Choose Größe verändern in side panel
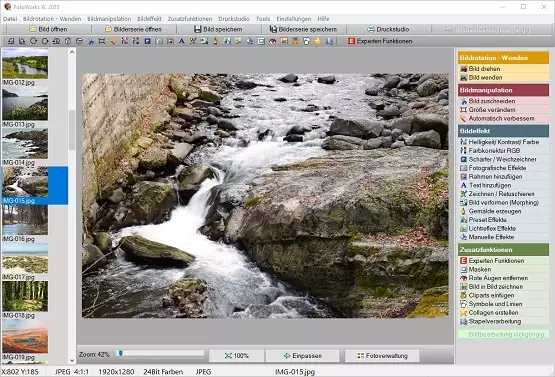The image size is (555, 377). [x=503, y=110]
